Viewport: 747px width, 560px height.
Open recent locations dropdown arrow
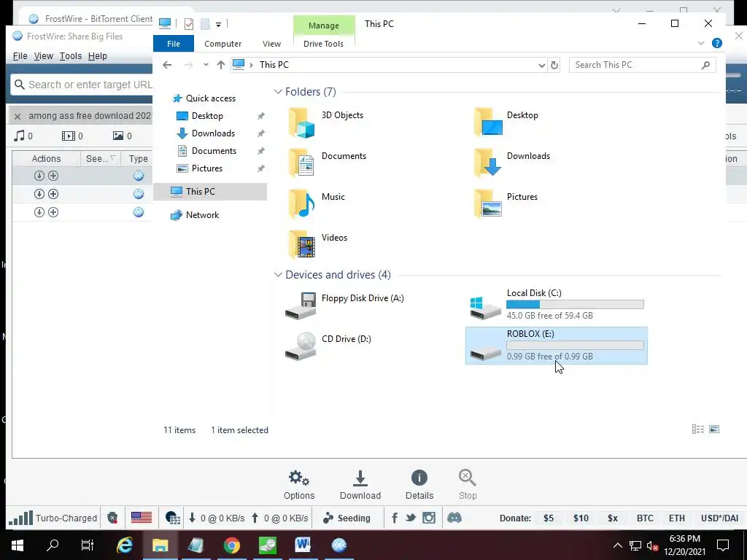[206, 65]
